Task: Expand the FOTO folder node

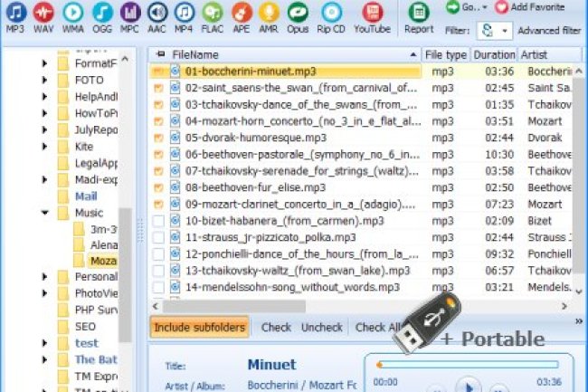Action: pyautogui.click(x=44, y=80)
